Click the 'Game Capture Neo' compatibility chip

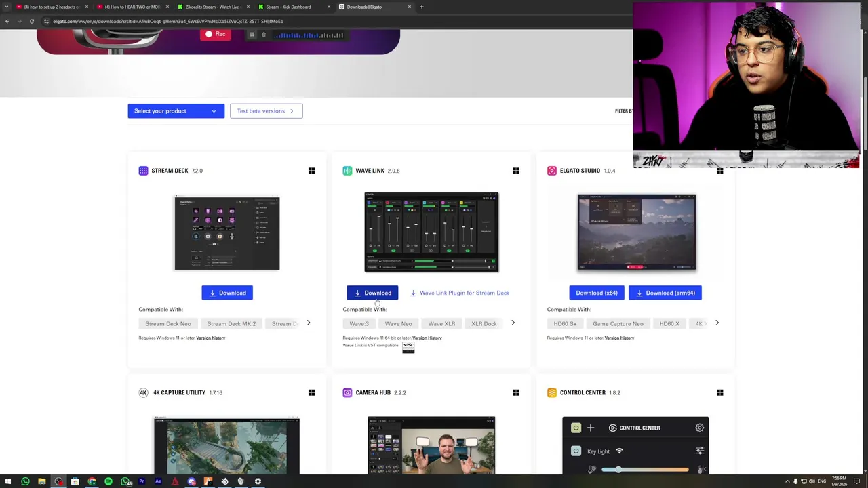pos(618,324)
